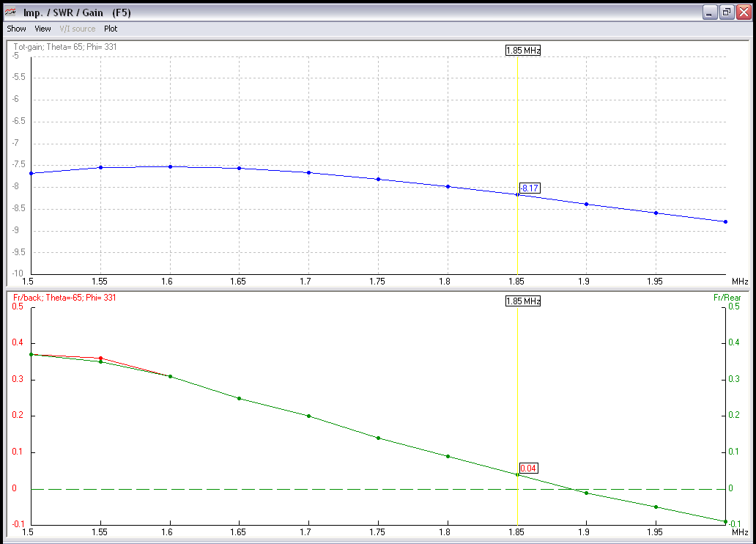Open the Plot menu
This screenshot has height=544, width=756.
tap(111, 29)
